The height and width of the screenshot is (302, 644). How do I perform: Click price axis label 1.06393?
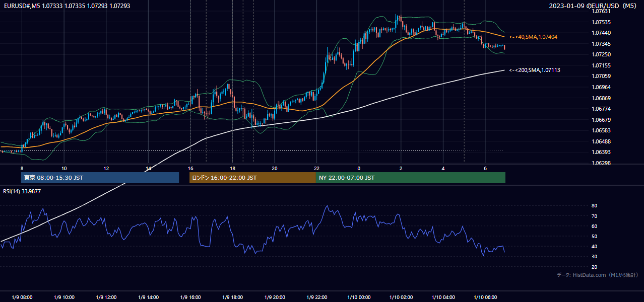click(601, 152)
